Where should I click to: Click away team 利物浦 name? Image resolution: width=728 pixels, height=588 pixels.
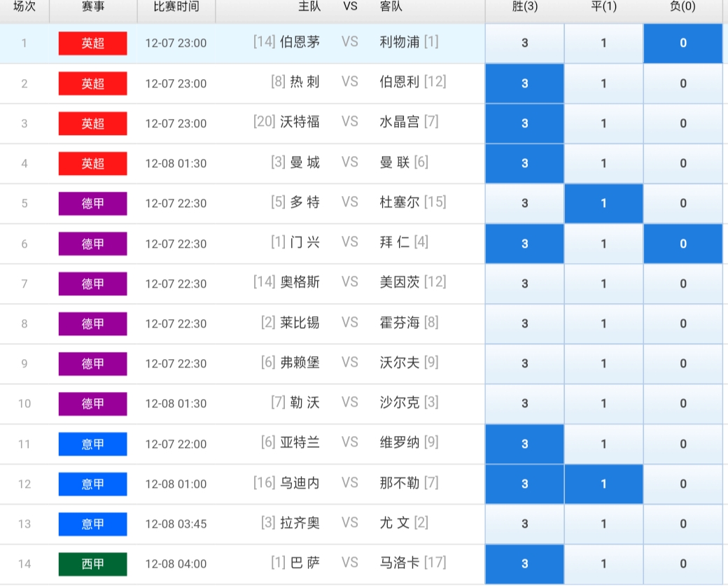(x=400, y=42)
